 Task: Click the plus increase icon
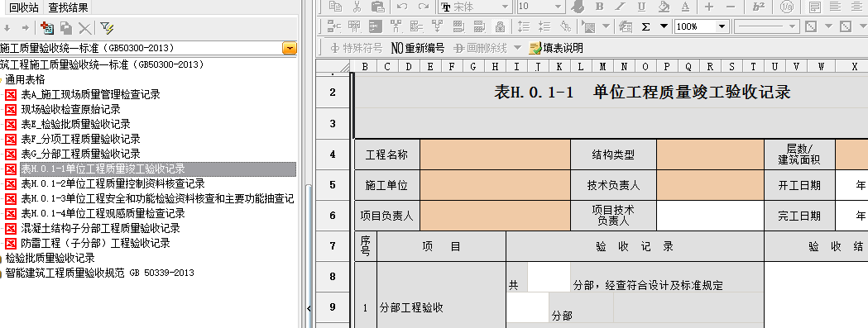tap(709, 7)
